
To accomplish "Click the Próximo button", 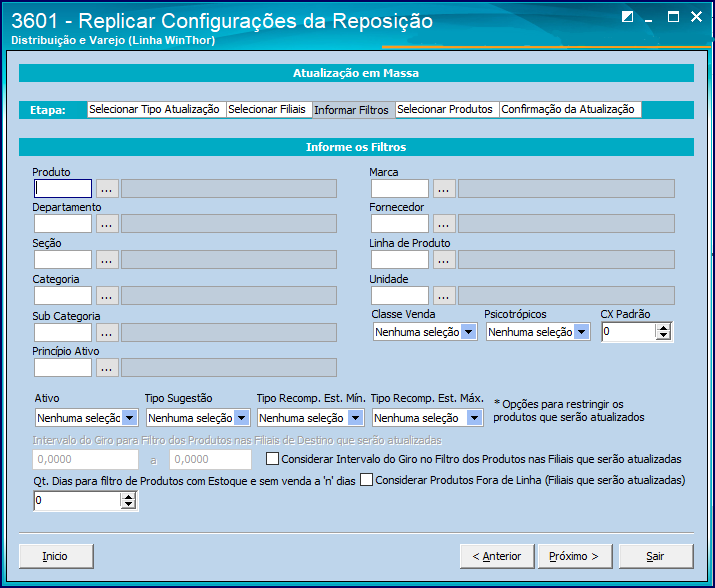I will [575, 556].
